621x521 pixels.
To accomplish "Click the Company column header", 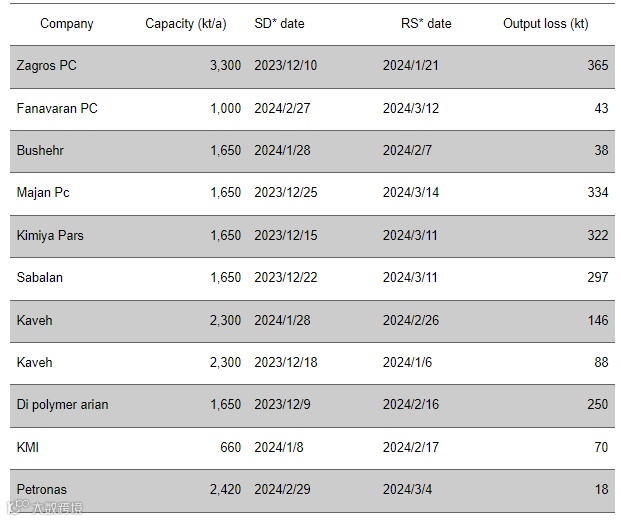I will coord(67,24).
